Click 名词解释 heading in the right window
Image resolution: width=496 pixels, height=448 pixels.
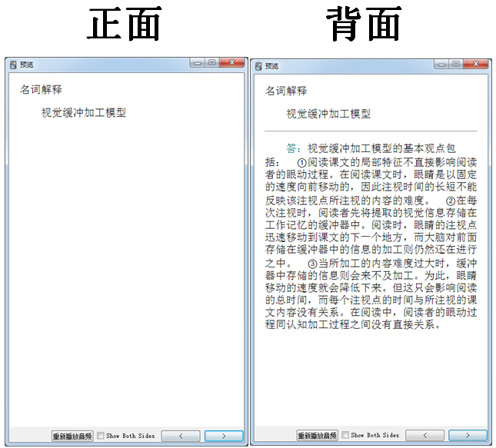[286, 91]
